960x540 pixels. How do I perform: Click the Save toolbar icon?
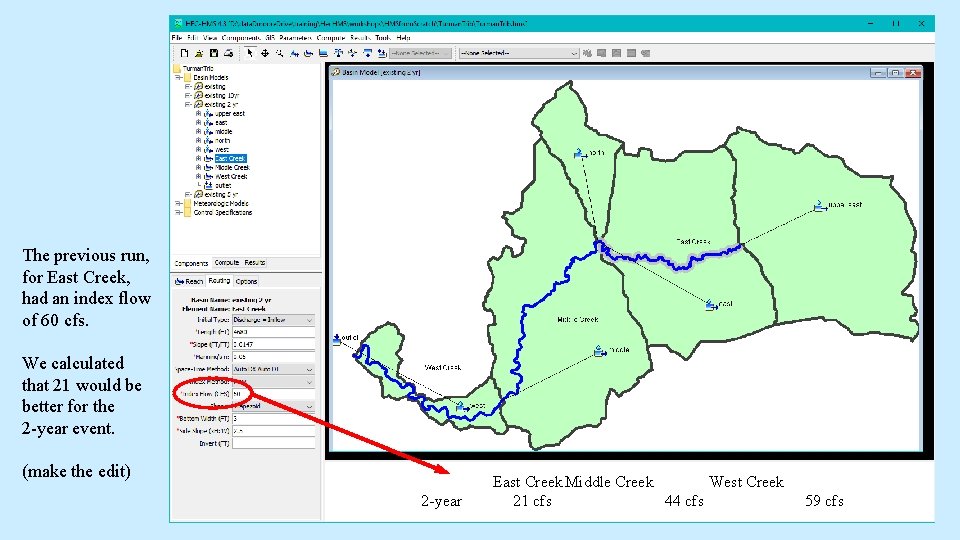214,53
